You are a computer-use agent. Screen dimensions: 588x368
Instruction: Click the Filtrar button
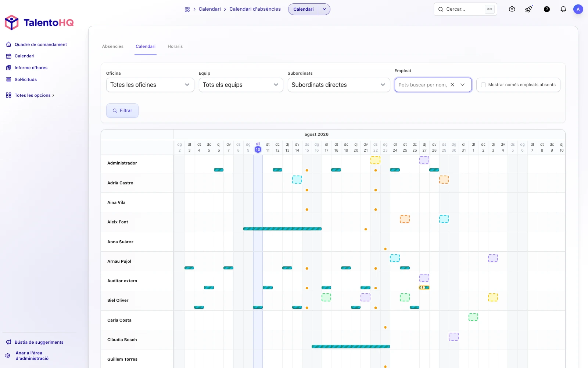(x=122, y=110)
